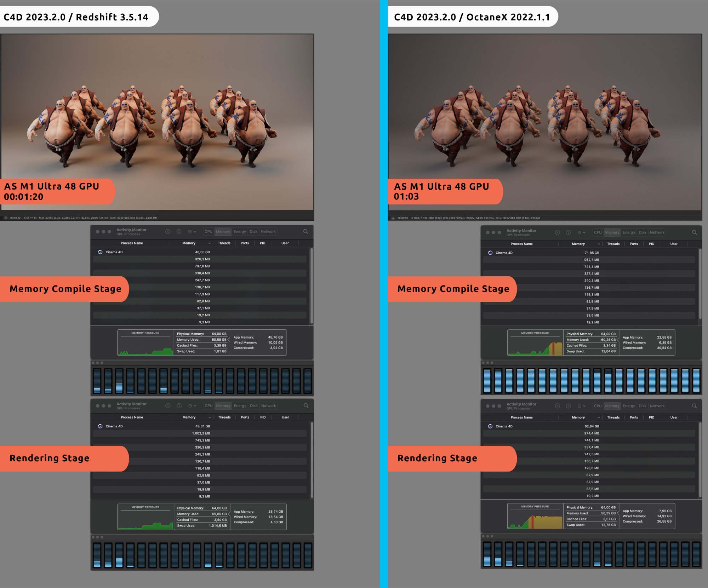Click the process list scrollbar in 48,00 GB Activity Monitor
The height and width of the screenshot is (588, 708).
312,286
